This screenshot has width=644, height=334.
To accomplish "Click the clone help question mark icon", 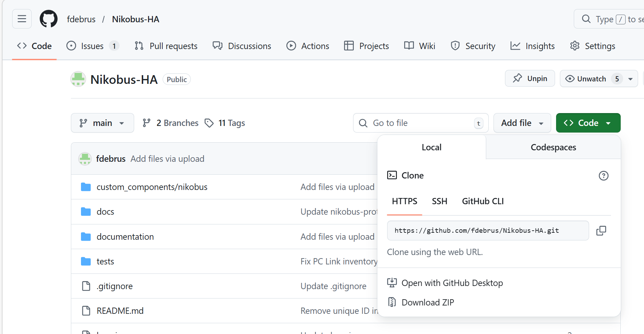I will pos(603,176).
